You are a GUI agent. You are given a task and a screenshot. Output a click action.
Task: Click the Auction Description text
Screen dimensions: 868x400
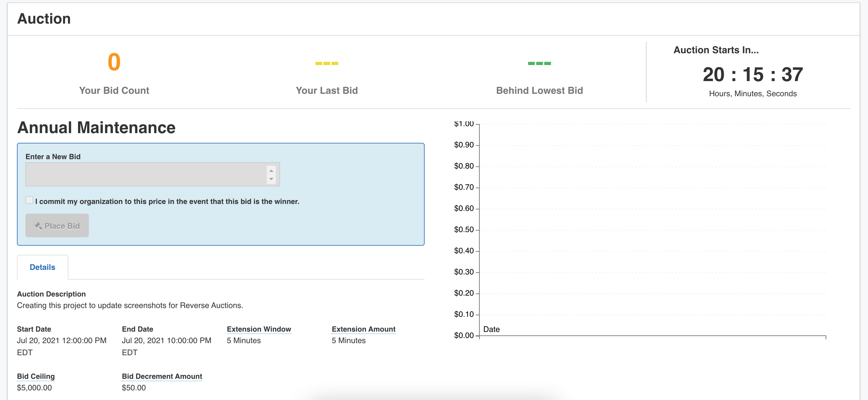pos(130,305)
